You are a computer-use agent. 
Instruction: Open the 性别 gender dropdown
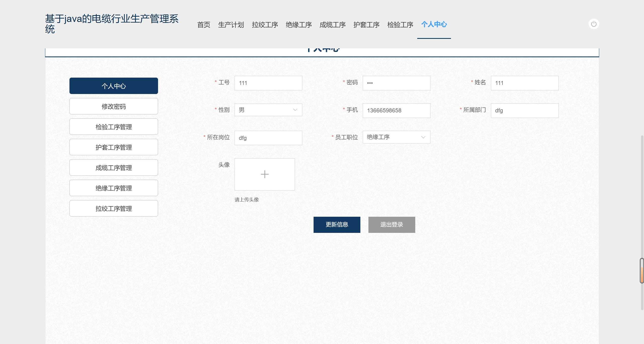click(x=268, y=110)
